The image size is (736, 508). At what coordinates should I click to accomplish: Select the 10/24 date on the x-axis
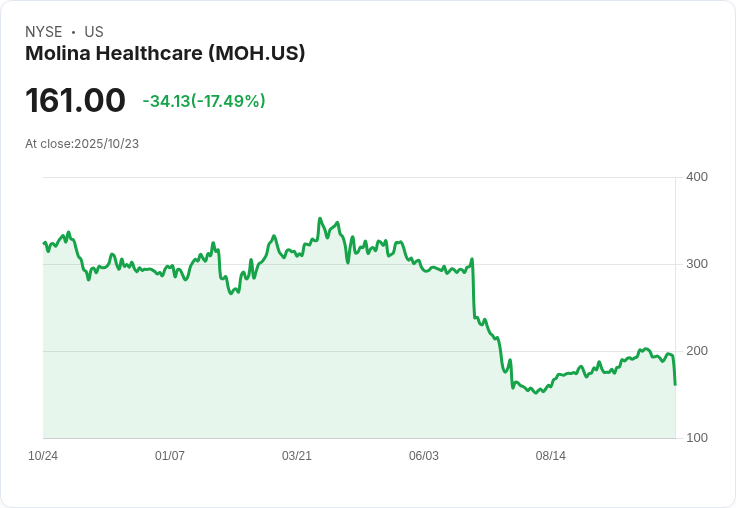pos(43,456)
